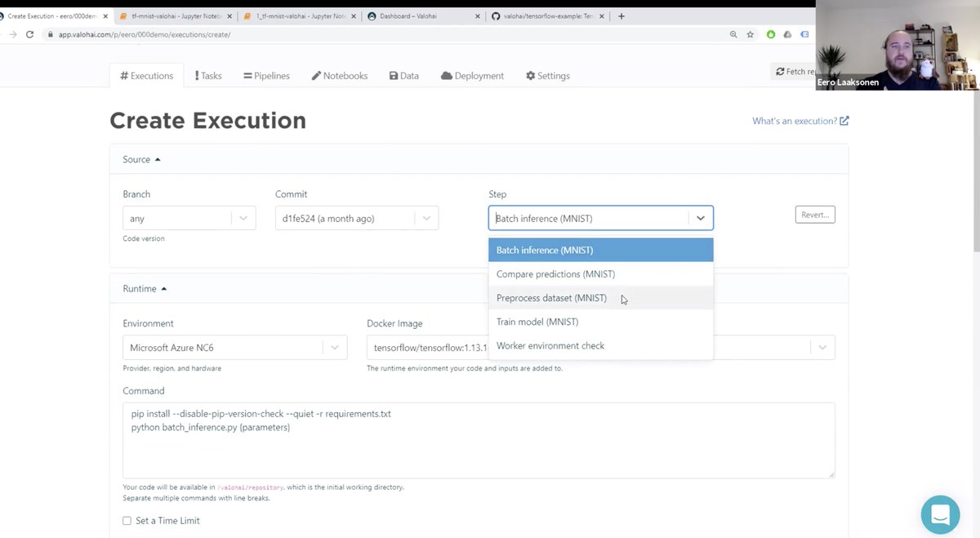Click the Revert button

[814, 214]
